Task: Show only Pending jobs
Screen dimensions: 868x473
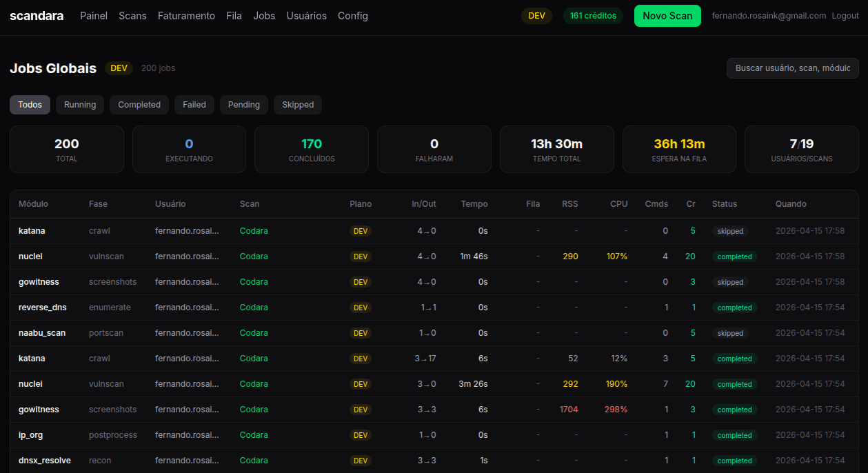Action: (x=244, y=105)
